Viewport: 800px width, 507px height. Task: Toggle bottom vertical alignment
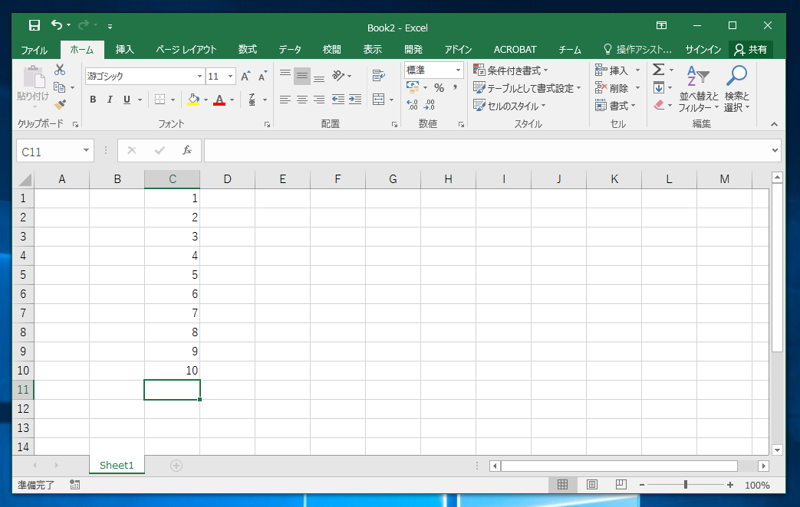[319, 77]
